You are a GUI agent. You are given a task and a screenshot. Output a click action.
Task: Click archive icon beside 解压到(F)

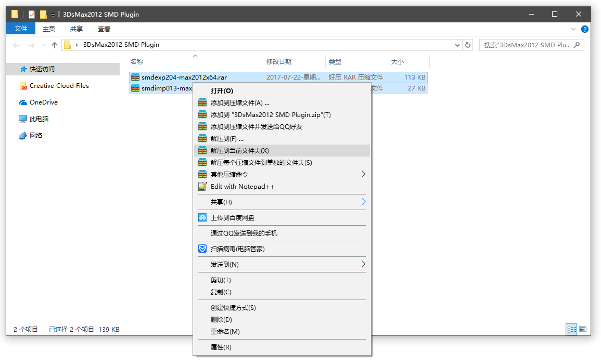[x=202, y=138]
